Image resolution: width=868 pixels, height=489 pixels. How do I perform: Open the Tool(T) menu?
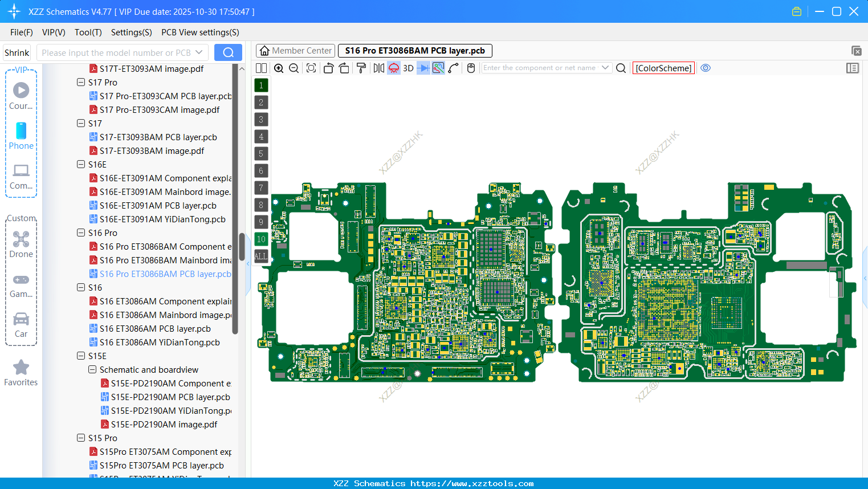coord(88,32)
